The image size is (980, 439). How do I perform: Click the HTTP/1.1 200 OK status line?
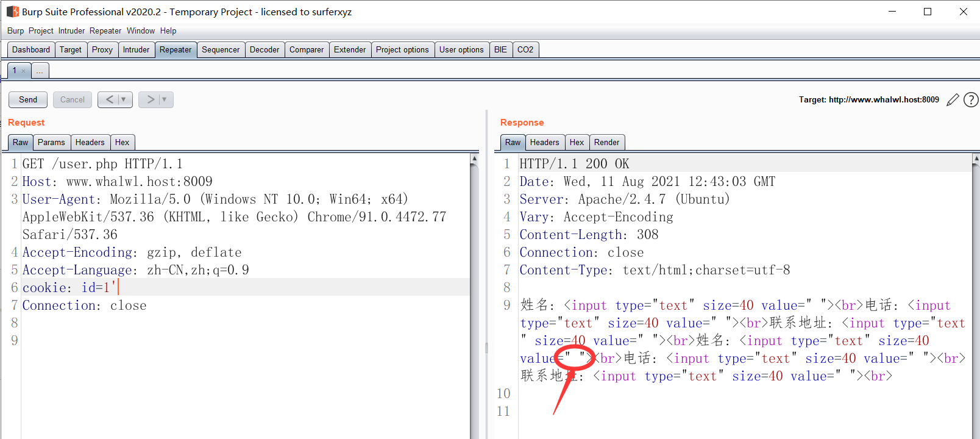tap(574, 164)
